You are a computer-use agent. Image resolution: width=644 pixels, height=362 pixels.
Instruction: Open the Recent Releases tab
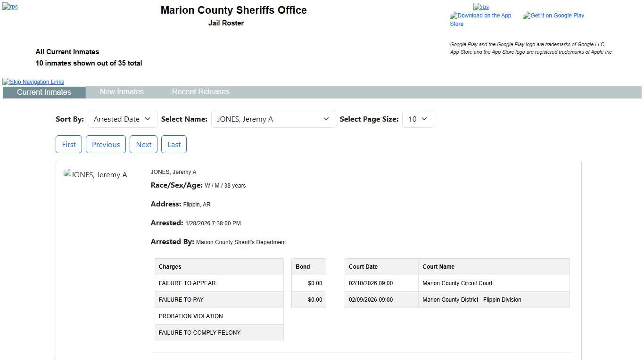pyautogui.click(x=200, y=92)
